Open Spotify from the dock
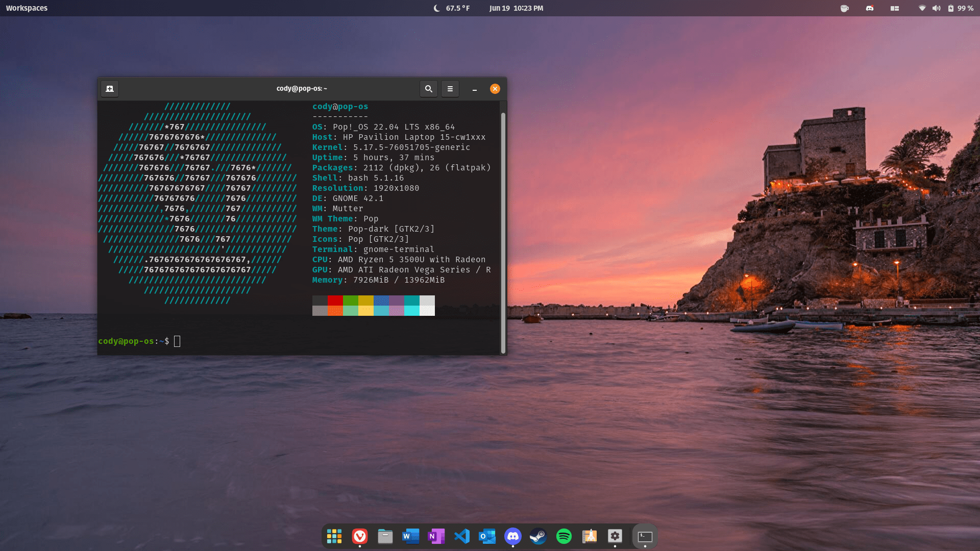 (564, 536)
